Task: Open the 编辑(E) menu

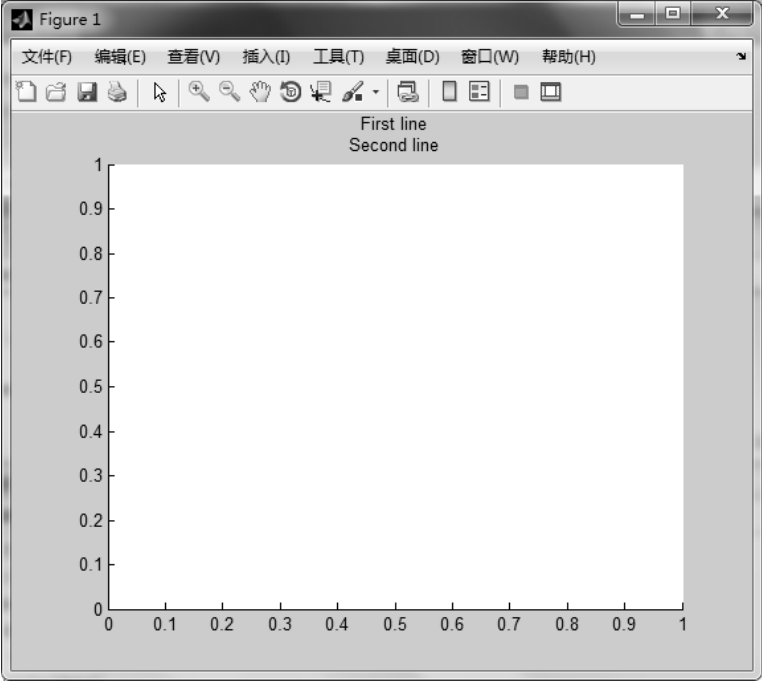Action: pos(120,57)
